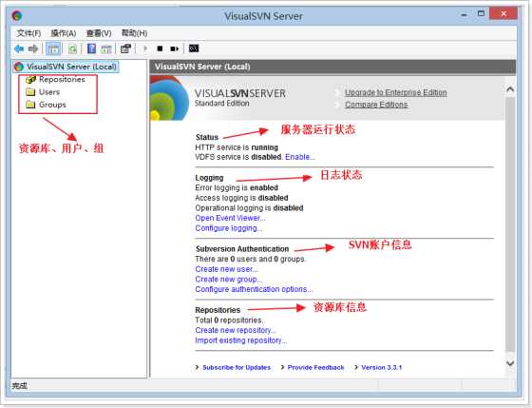Click the Start service play icon
This screenshot has width=532, height=408.
145,49
